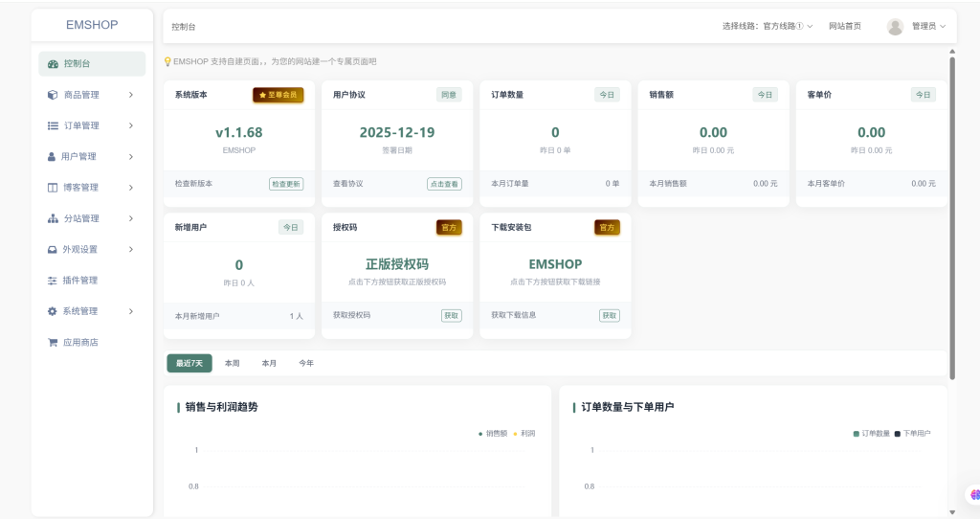Viewport: 980px width, 519px height.
Task: Click the gear icon beside 系统管理
Action: coord(53,311)
